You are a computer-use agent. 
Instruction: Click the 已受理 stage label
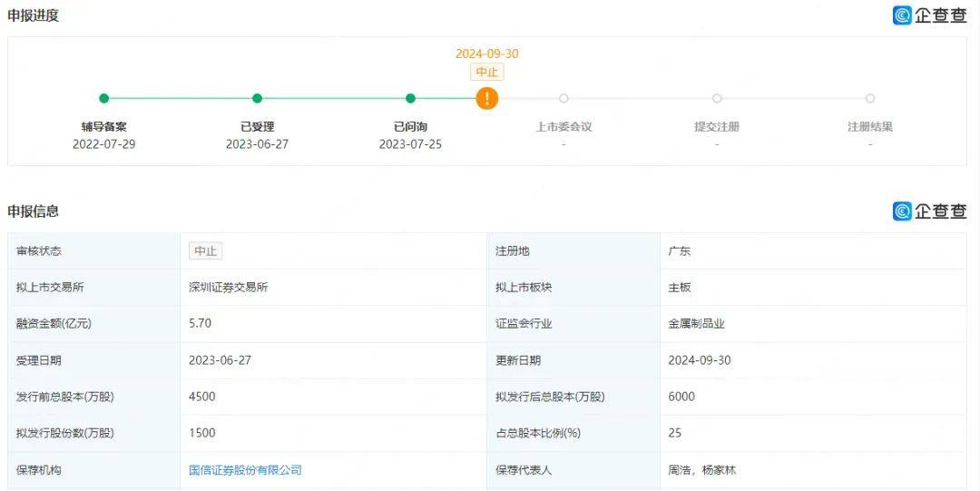257,126
